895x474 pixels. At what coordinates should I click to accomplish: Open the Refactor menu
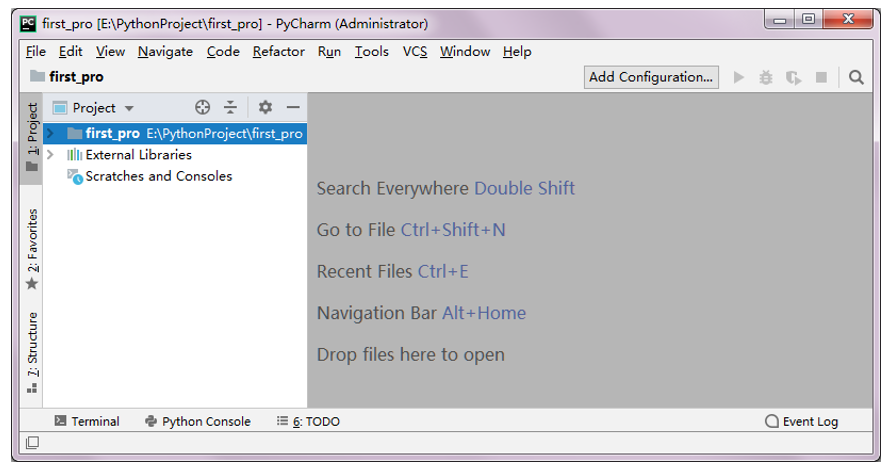(279, 51)
